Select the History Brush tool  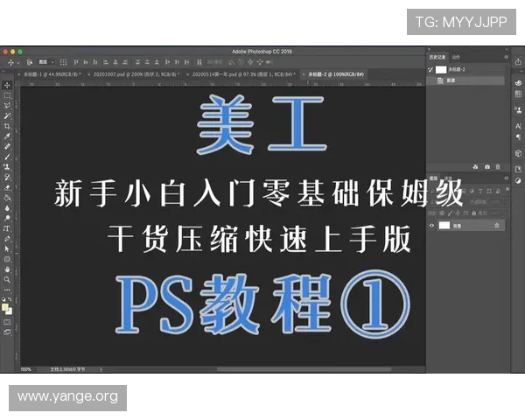pyautogui.click(x=7, y=177)
